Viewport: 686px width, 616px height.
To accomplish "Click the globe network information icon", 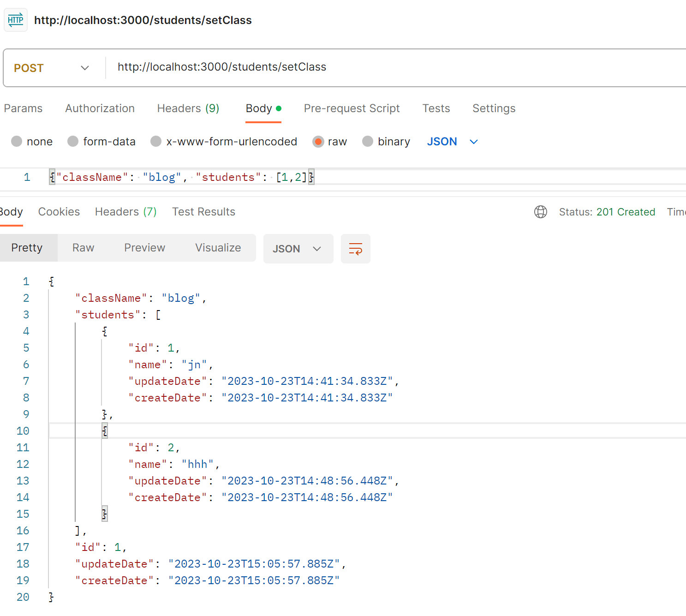I will [x=540, y=212].
